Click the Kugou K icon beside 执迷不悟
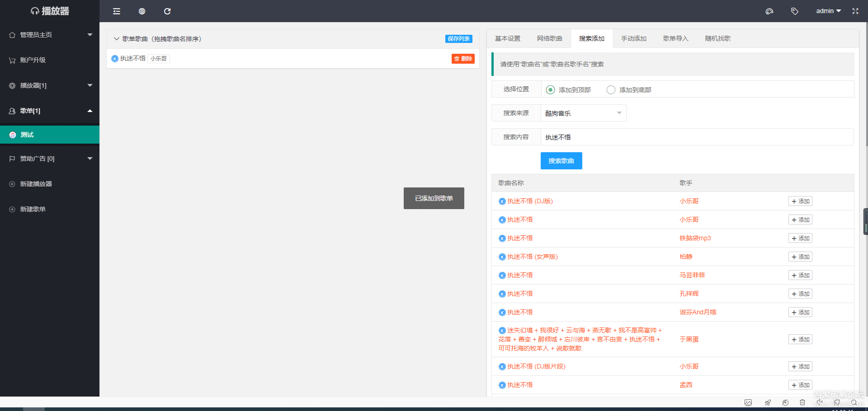868x411 pixels. (114, 58)
